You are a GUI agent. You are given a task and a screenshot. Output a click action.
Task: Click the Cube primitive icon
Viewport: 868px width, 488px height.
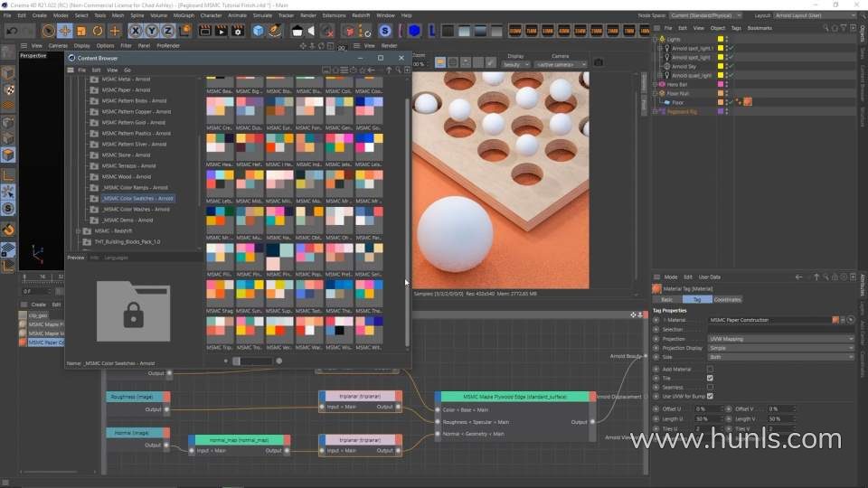(x=259, y=31)
